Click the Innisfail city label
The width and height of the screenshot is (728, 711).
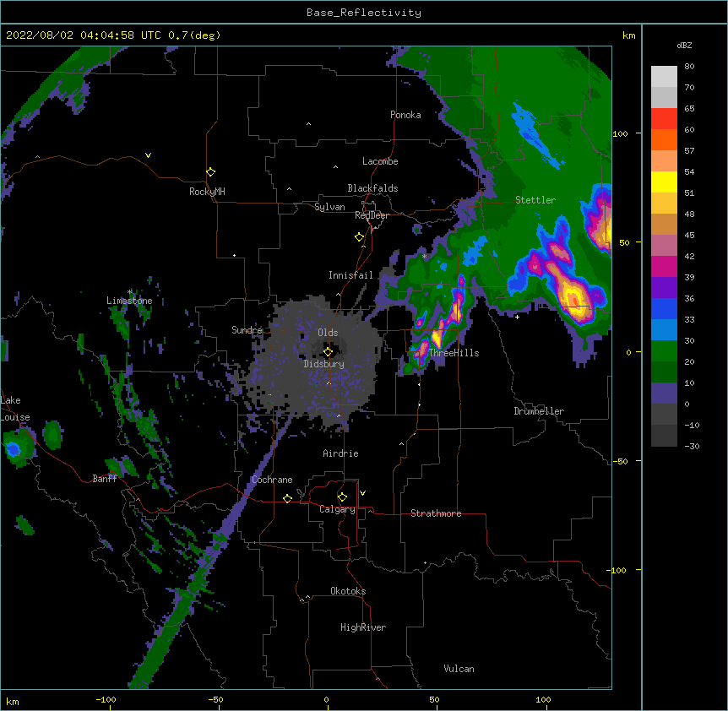pos(350,275)
